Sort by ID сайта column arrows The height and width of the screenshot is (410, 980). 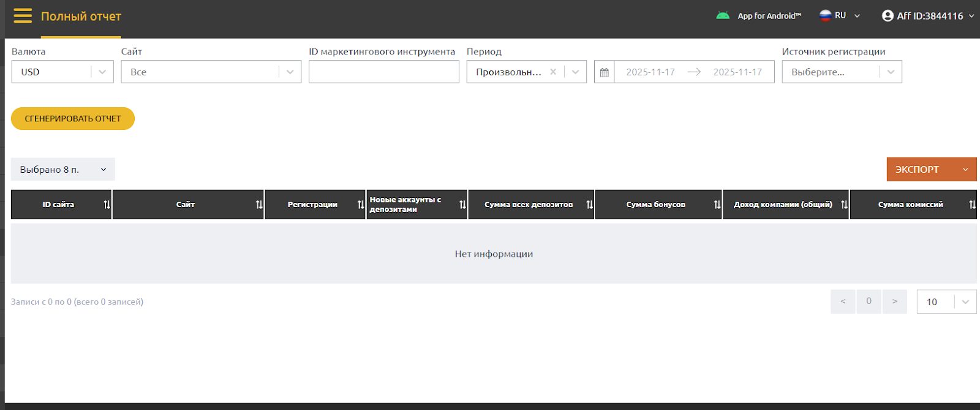click(x=107, y=205)
